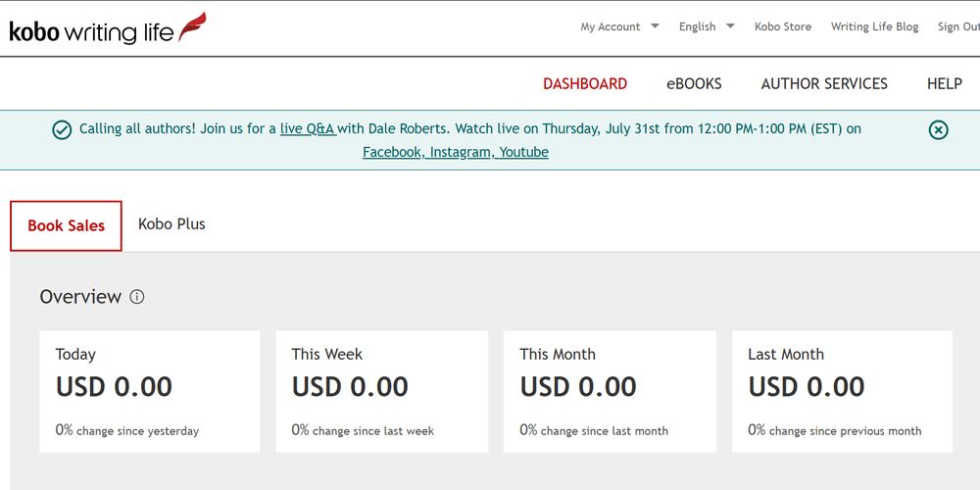Follow the live Q&A link
The image size is (980, 490).
(308, 129)
